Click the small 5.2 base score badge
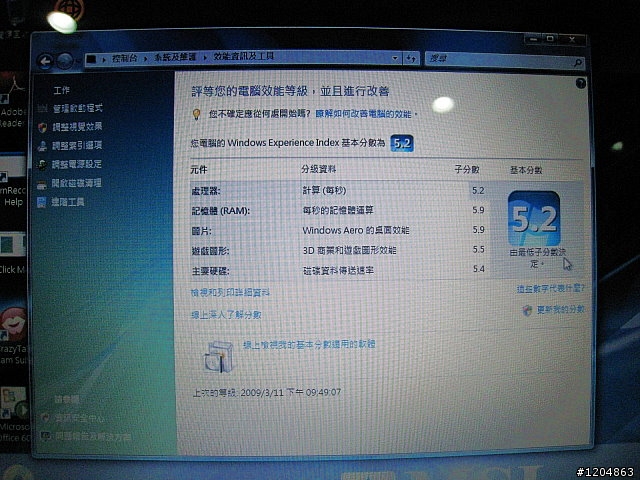This screenshot has width=640, height=480. [x=402, y=143]
